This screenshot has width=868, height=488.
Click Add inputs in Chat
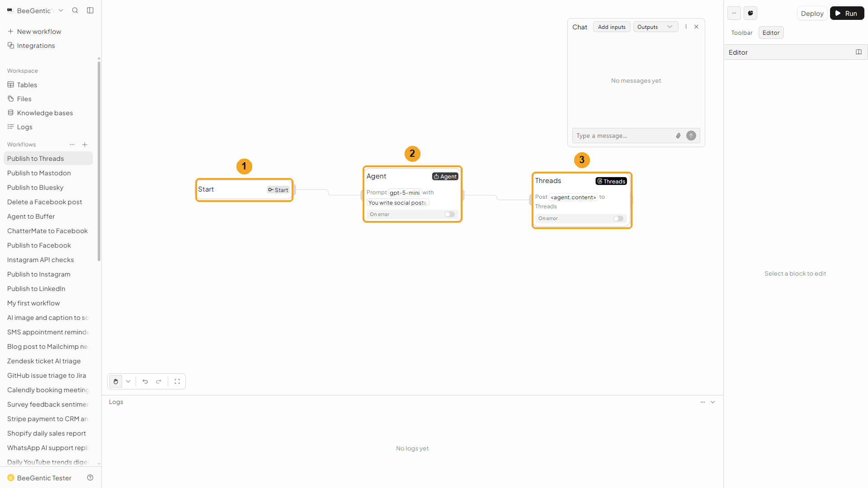[612, 27]
